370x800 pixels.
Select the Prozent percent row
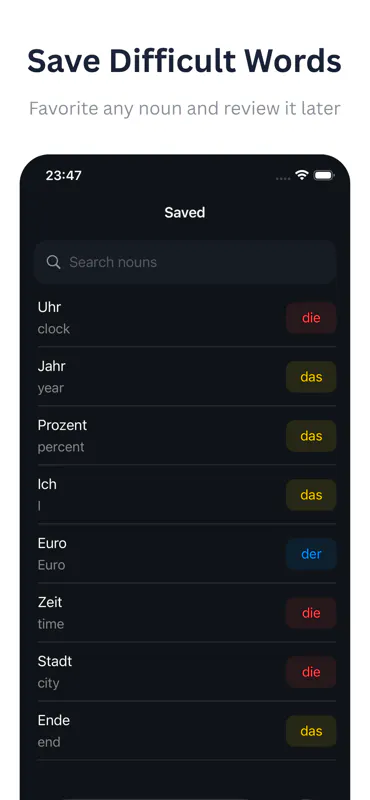pos(187,436)
